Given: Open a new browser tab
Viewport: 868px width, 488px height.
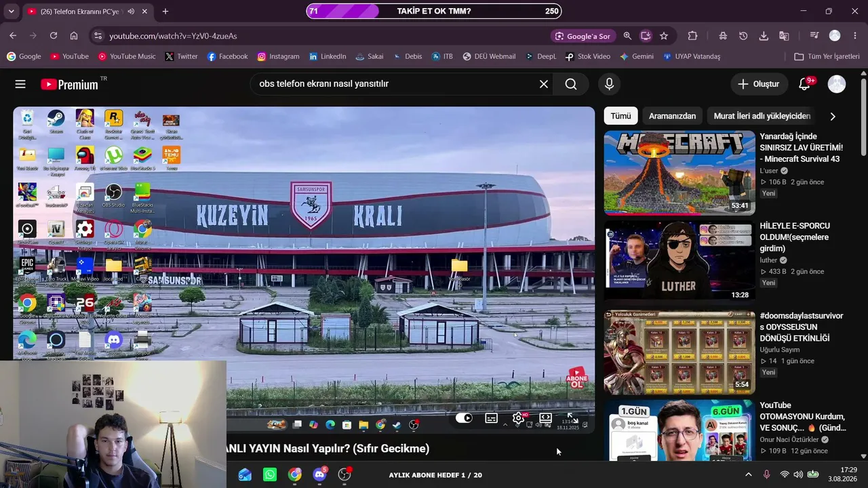Looking at the screenshot, I should [x=165, y=12].
